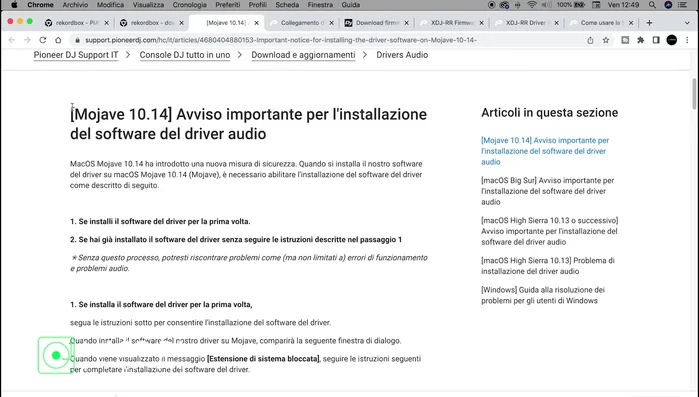Screen dimensions: 699x397
Task: Click the vertical page scrollbar
Action: pyautogui.click(x=694, y=93)
